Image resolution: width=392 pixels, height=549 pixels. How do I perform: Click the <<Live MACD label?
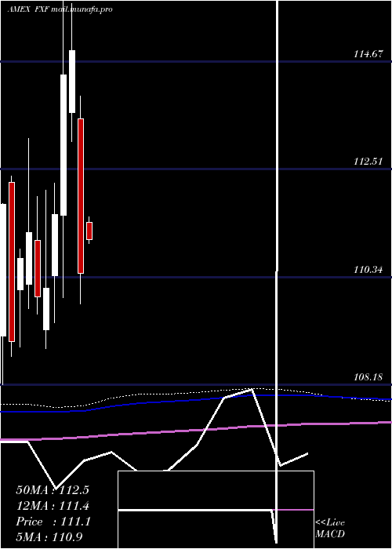click(330, 528)
